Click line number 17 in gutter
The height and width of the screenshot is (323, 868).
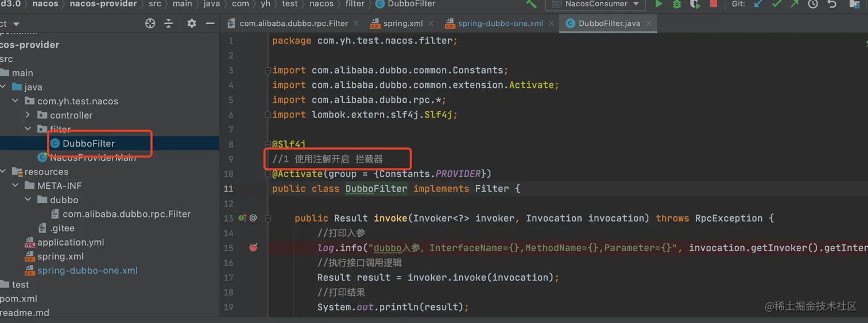(228, 278)
